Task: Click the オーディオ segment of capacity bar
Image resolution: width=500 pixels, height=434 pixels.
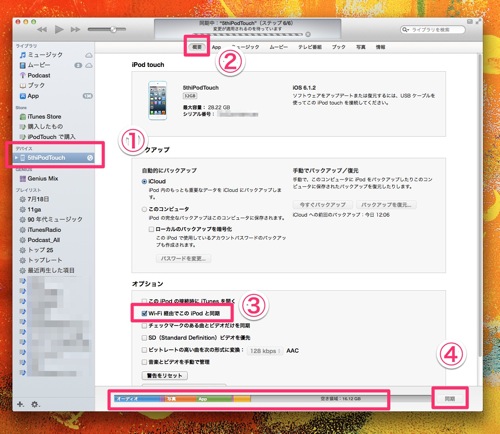Action: click(137, 399)
